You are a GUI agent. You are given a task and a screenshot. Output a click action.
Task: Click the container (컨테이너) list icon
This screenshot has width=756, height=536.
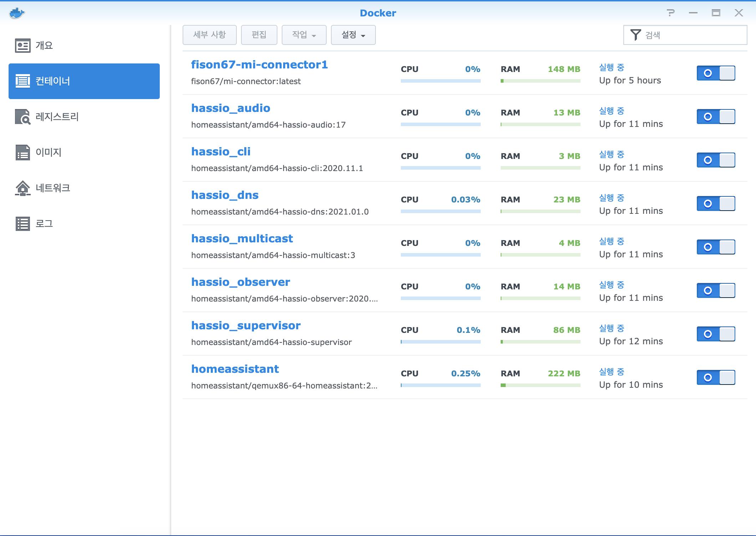click(x=23, y=81)
